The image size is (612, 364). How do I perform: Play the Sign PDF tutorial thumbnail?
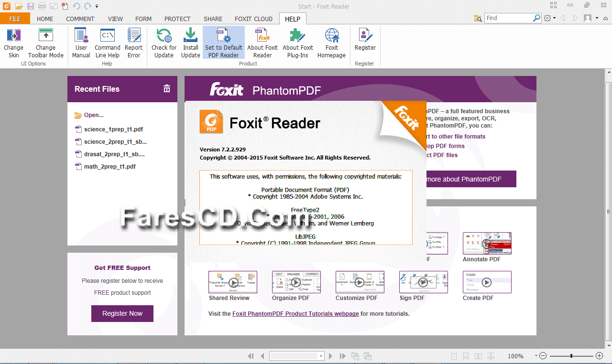pyautogui.click(x=424, y=282)
